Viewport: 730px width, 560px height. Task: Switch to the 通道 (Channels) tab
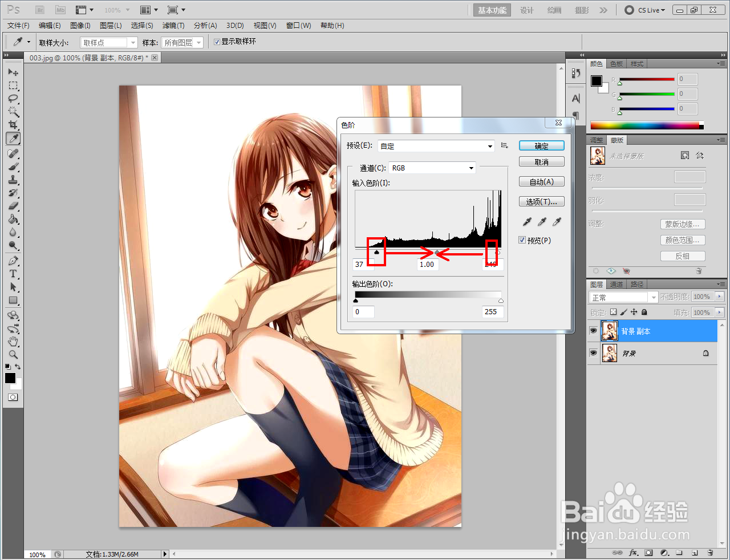click(617, 284)
